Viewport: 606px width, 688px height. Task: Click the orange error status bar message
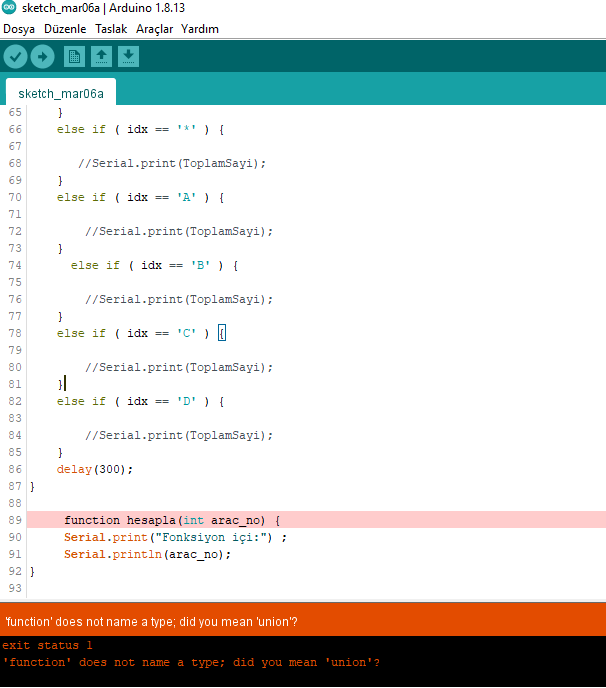point(150,622)
